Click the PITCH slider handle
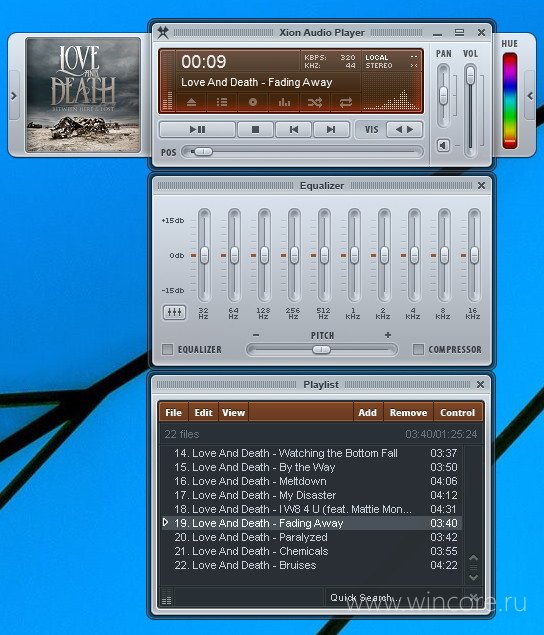The width and height of the screenshot is (544, 635). (321, 349)
